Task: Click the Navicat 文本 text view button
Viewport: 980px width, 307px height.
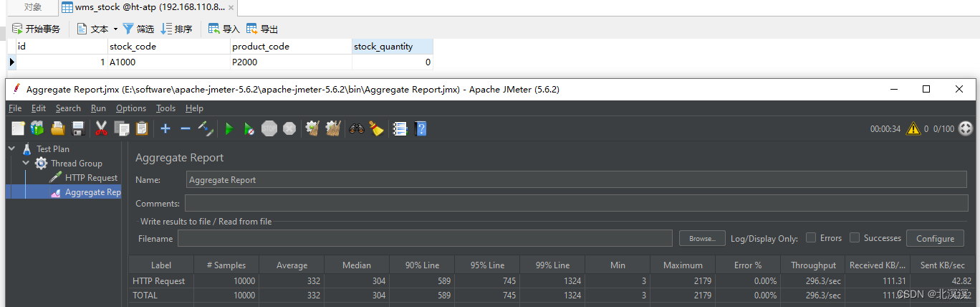Action: [x=92, y=29]
